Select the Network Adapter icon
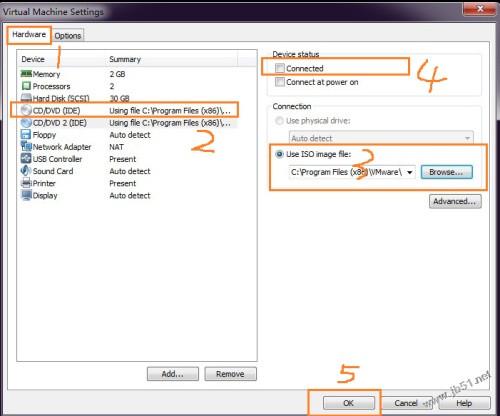The image size is (500, 416). coord(26,147)
